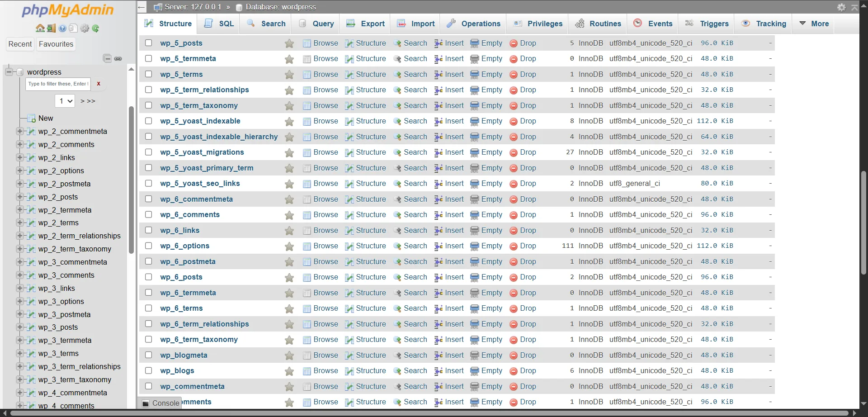Tick checkbox for wp_5_term_taxonomy
Viewport: 868px width, 417px height.
[x=148, y=105]
